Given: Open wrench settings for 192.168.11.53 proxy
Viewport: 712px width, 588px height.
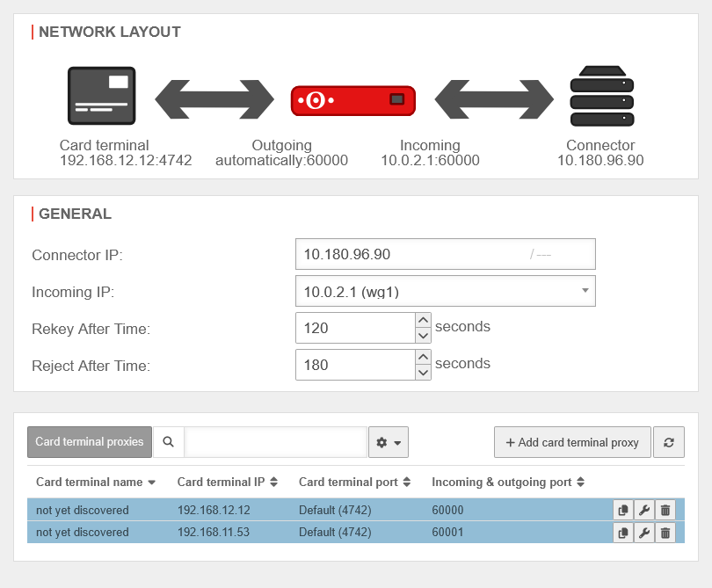Looking at the screenshot, I should click(x=644, y=533).
